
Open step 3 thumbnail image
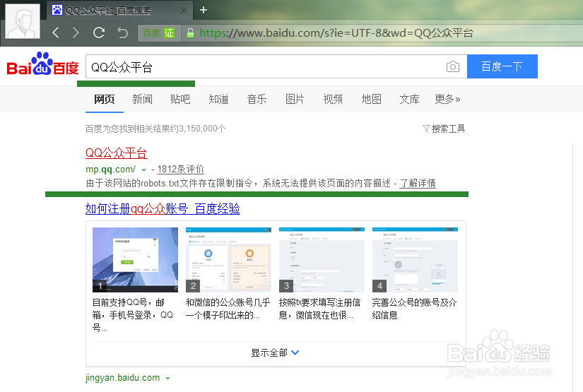[322, 260]
